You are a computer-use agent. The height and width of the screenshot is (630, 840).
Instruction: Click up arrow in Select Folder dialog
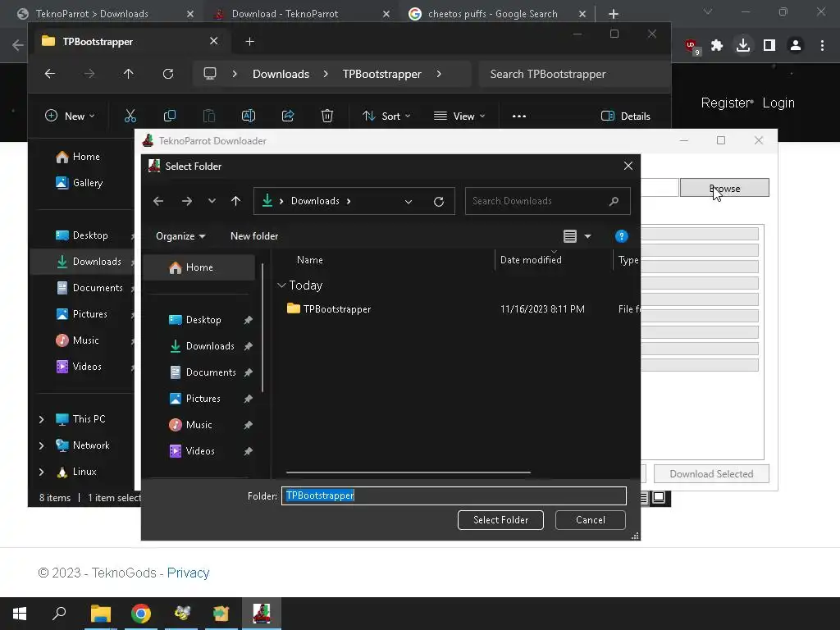click(235, 201)
